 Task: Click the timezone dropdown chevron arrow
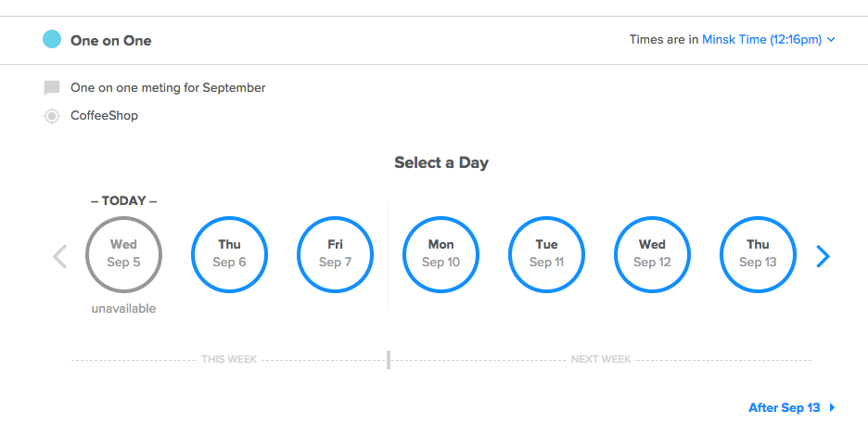[832, 40]
